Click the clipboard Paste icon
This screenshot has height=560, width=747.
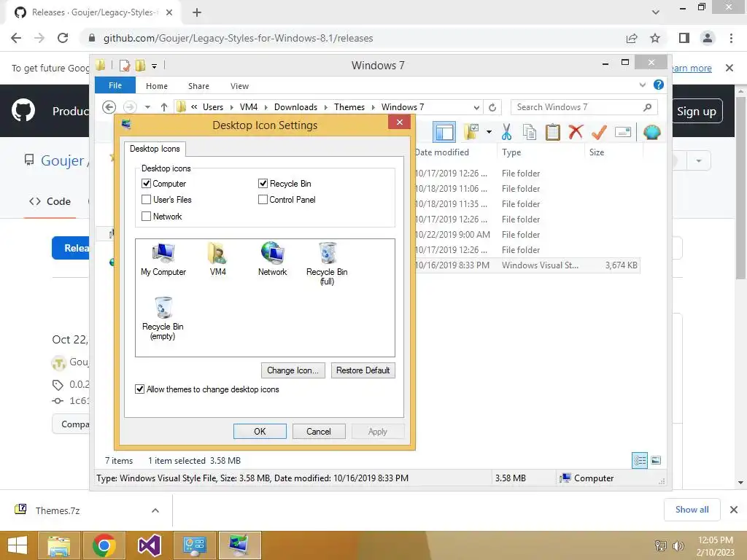[x=552, y=132]
